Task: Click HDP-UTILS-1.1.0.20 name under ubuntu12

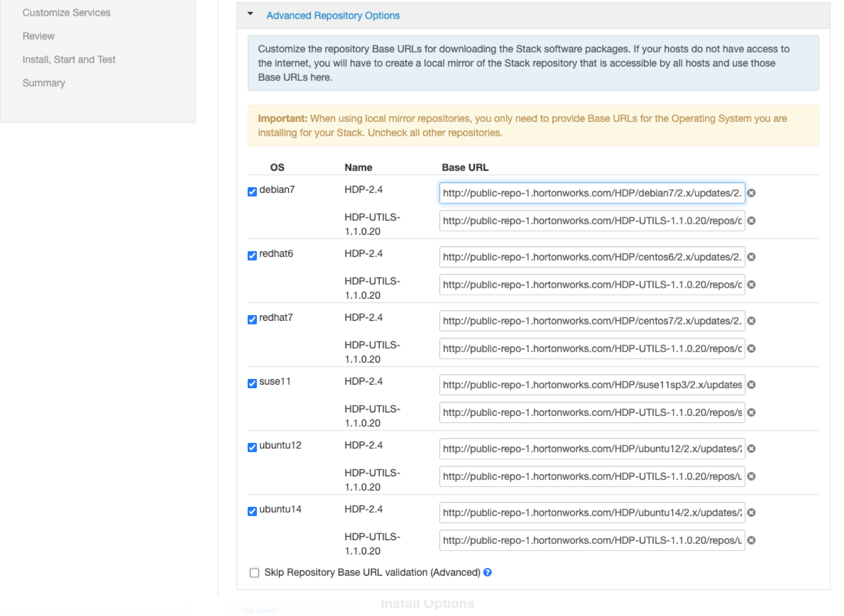Action: tap(372, 480)
